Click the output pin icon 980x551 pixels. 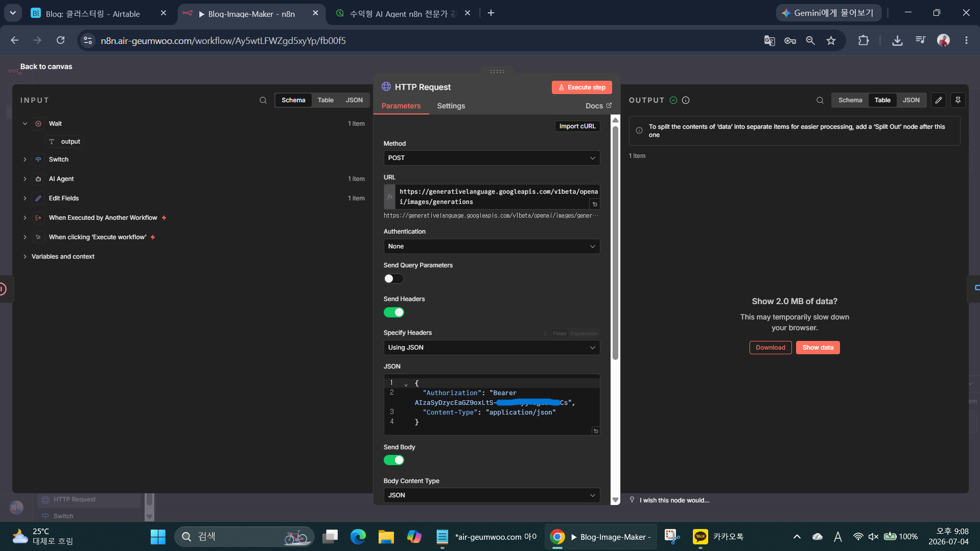[958, 100]
